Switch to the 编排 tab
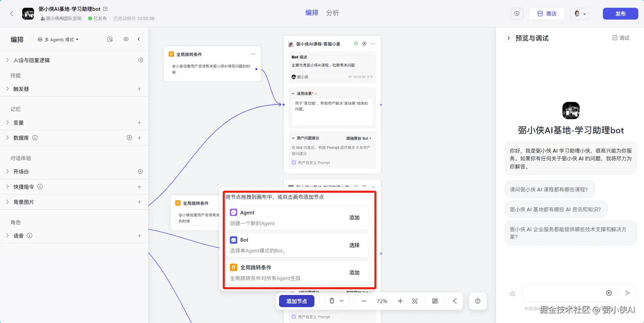The image size is (644, 323). point(312,13)
